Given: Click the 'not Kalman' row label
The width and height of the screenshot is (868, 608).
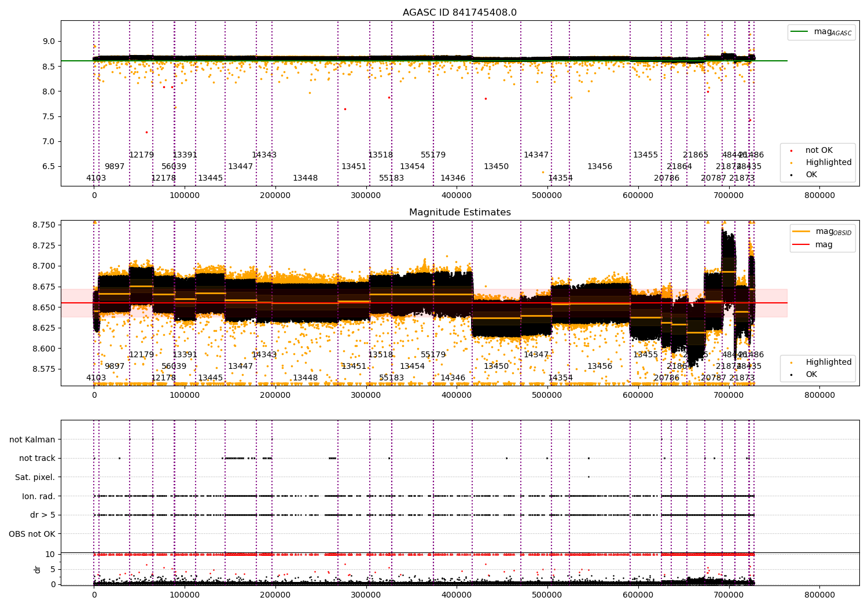Looking at the screenshot, I should pos(32,440).
